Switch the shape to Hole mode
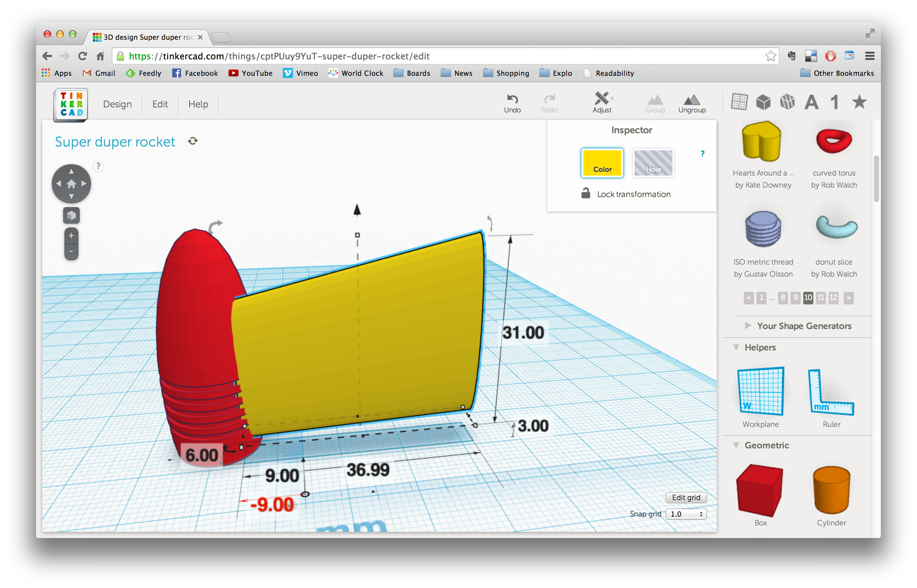Screen dimensions: 917x588 [x=653, y=163]
